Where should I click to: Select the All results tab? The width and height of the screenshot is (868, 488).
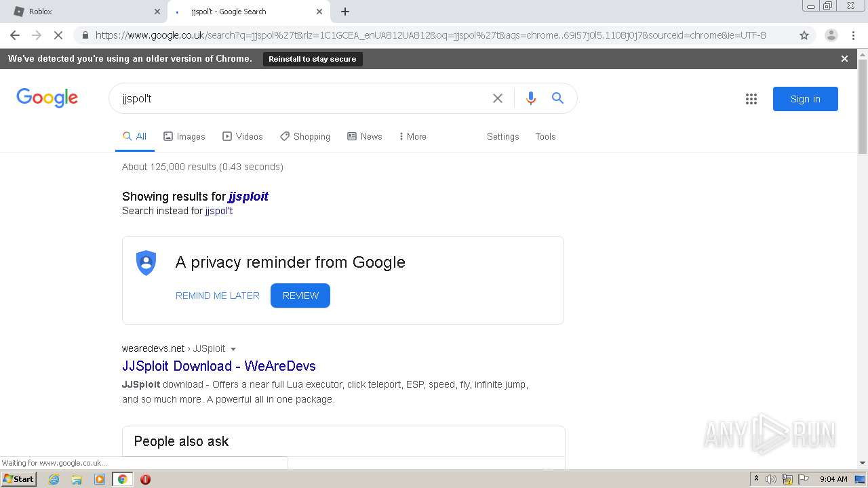[x=134, y=136]
